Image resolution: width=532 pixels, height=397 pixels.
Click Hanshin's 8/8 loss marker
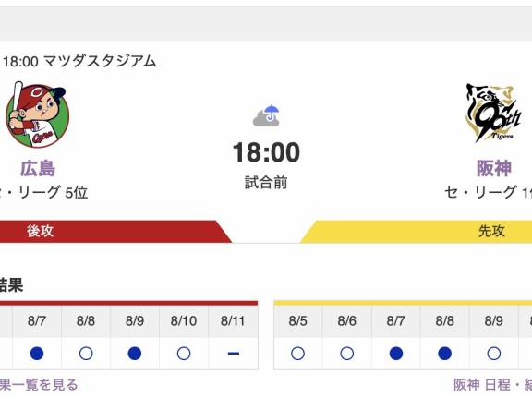[445, 354]
